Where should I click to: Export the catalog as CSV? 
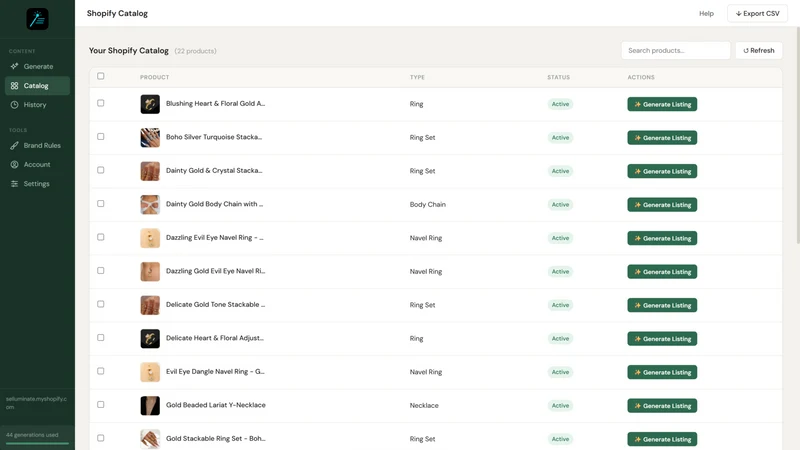tap(757, 13)
